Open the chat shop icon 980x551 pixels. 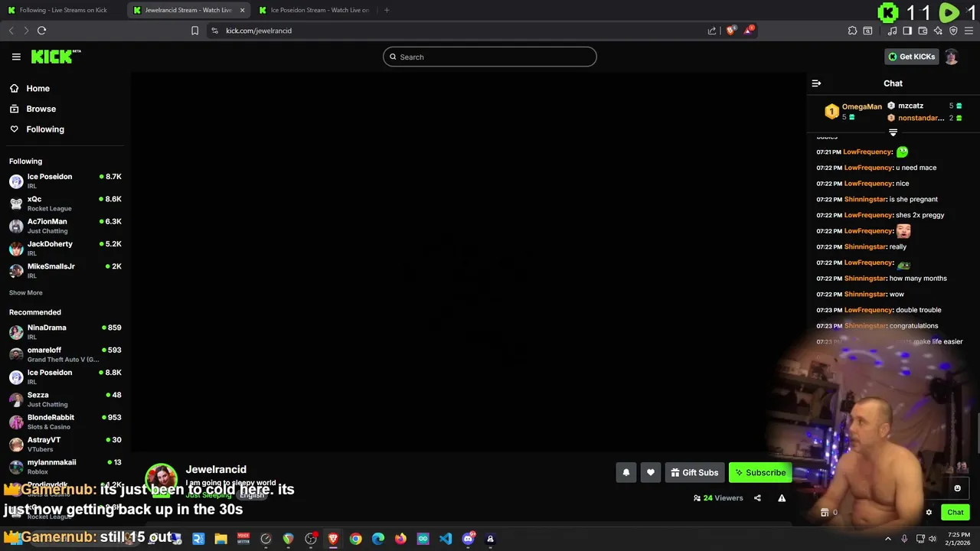click(825, 513)
